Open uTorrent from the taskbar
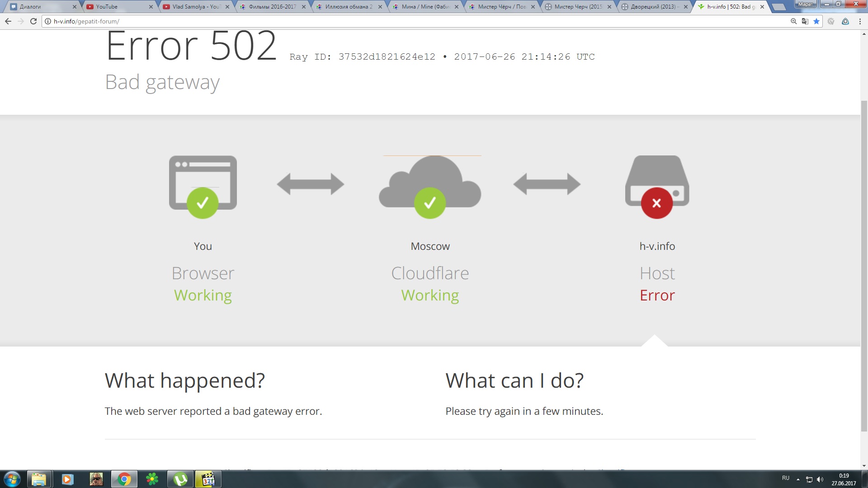 point(180,479)
